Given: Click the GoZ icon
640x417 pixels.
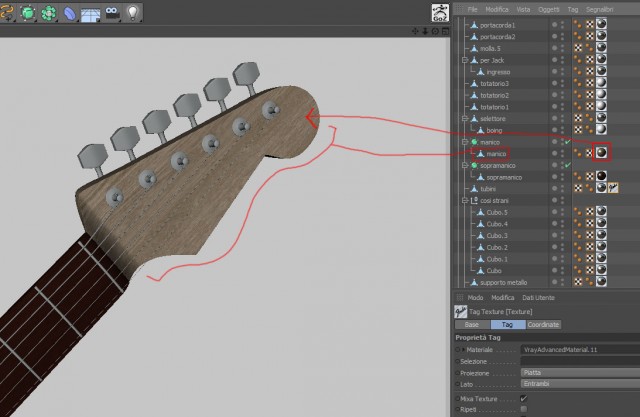Looking at the screenshot, I should click(440, 13).
